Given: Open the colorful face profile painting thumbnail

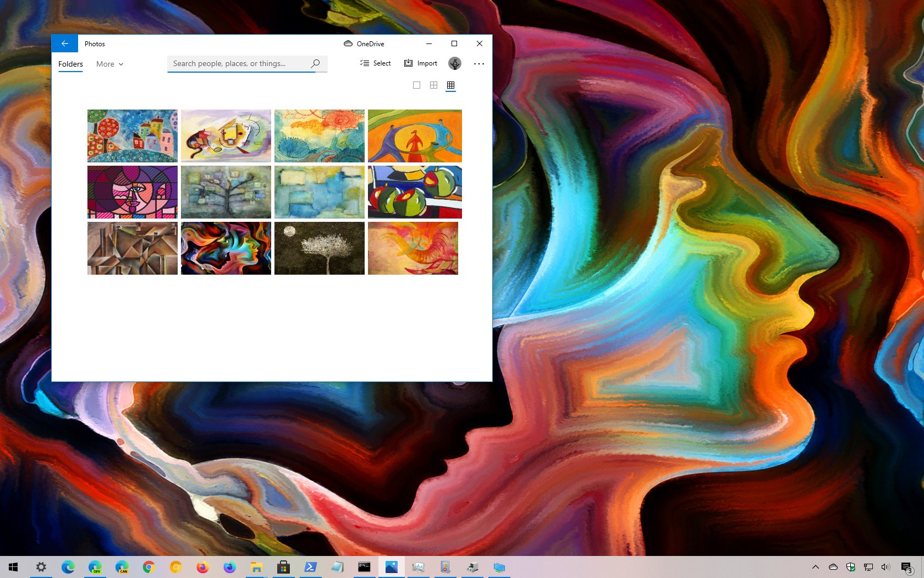Looking at the screenshot, I should tap(226, 248).
